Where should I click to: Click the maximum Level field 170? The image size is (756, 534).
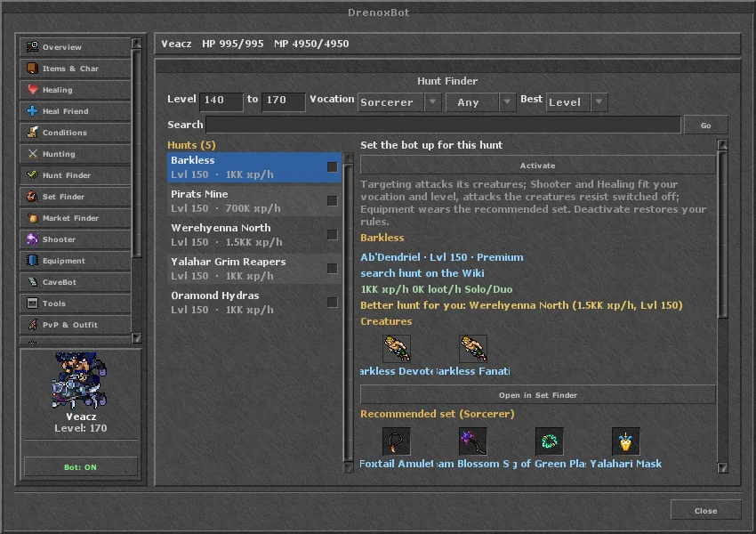(x=284, y=101)
